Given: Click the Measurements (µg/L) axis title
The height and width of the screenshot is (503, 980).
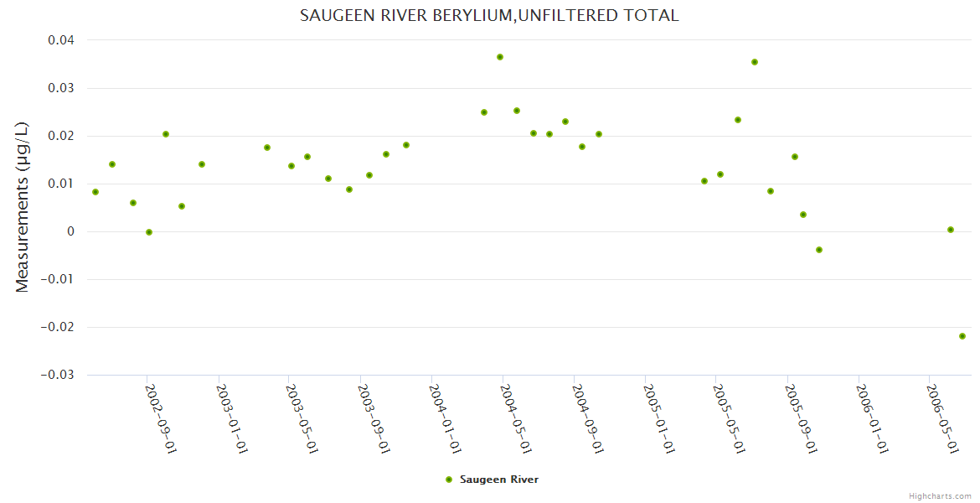Looking at the screenshot, I should click(x=23, y=206).
